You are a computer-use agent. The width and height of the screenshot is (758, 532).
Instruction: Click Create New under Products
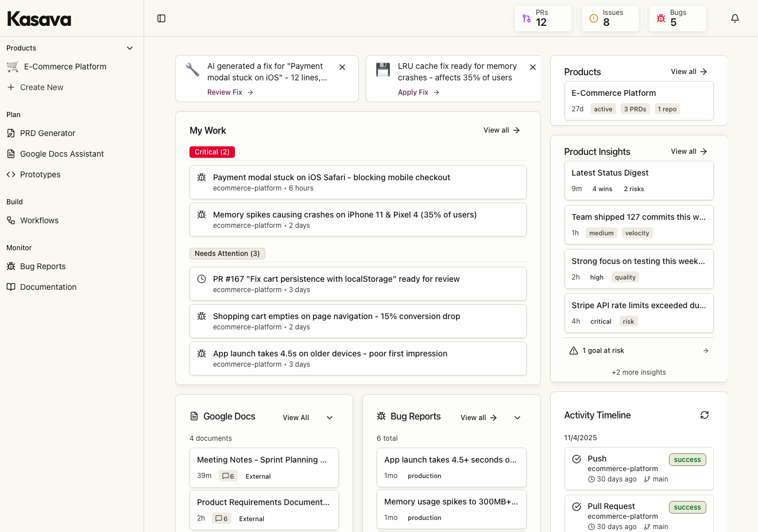coord(11,87)
